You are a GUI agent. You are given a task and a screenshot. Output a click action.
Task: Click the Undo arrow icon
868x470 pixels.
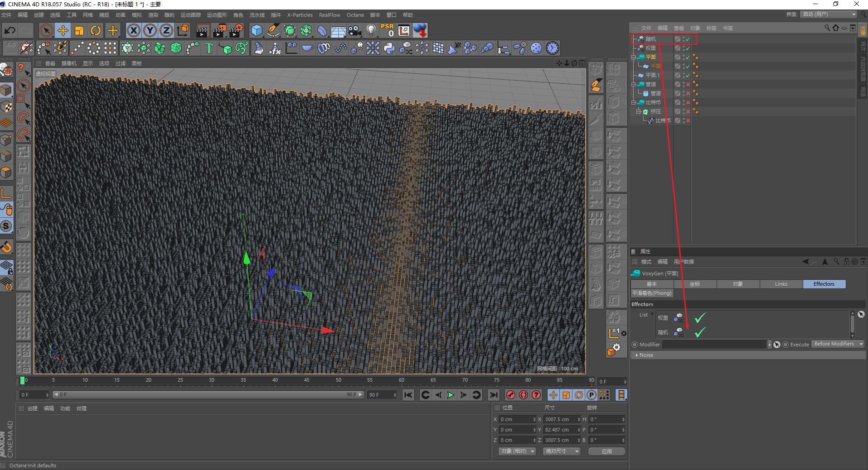click(10, 31)
